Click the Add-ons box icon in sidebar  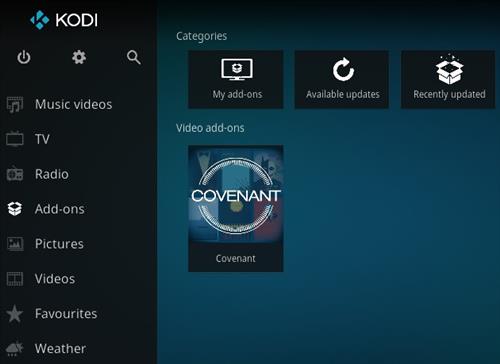coord(15,209)
